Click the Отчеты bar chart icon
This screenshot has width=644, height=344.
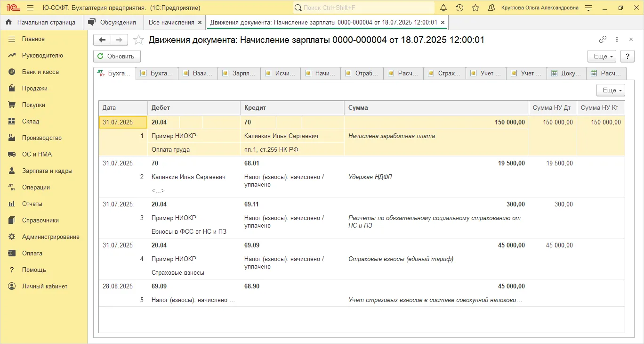tap(12, 204)
